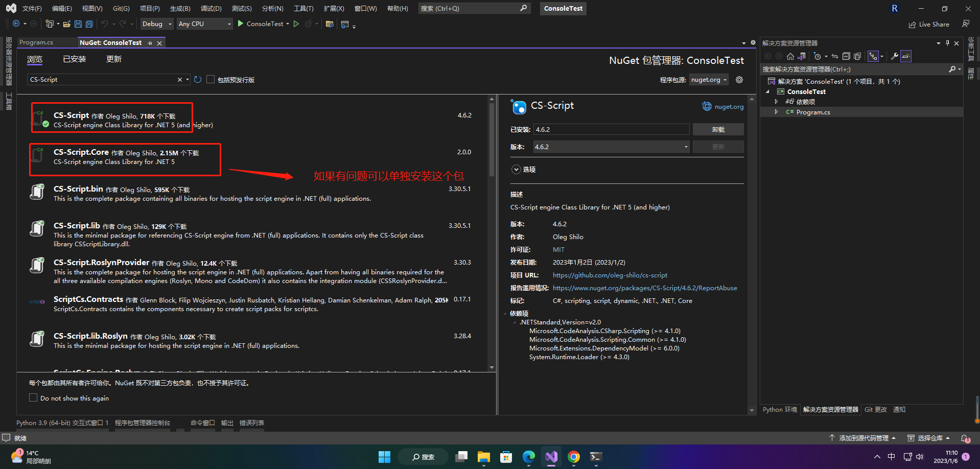980x469 pixels.
Task: Click Start Without Debugging outline play icon
Action: pyautogui.click(x=296, y=24)
